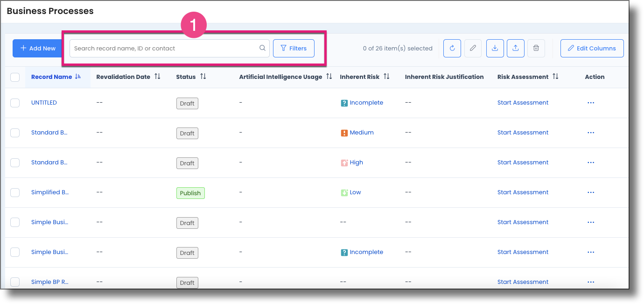This screenshot has height=304, width=644.
Task: Click the trash delete icon
Action: coord(536,48)
